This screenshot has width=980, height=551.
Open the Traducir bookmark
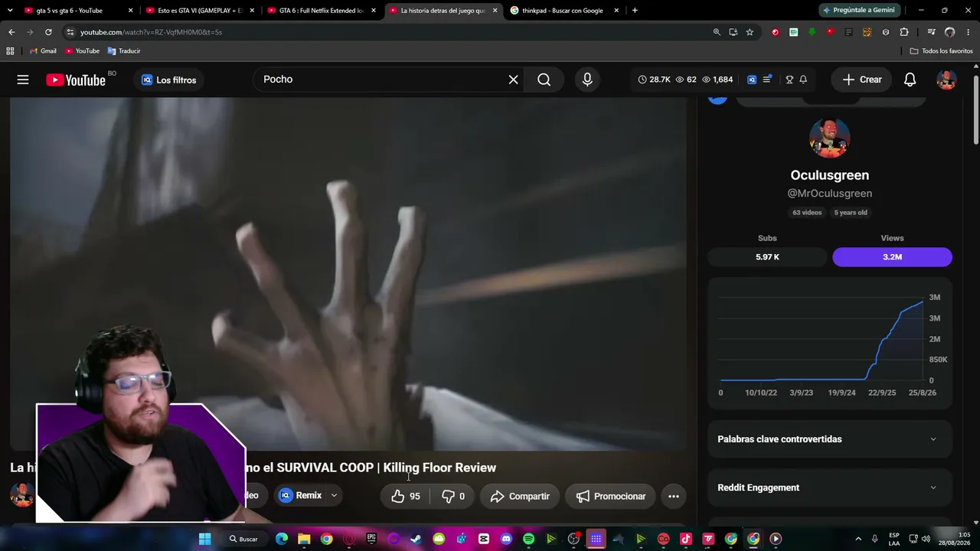point(123,51)
